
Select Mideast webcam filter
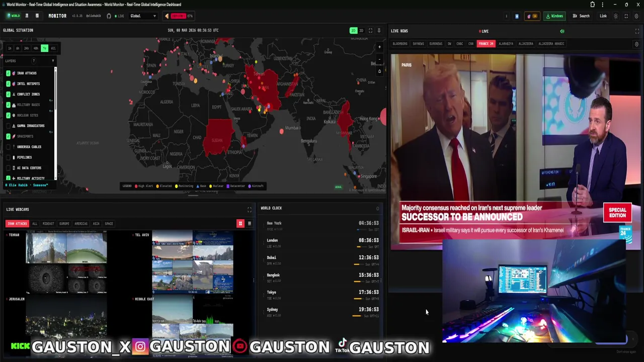(48, 224)
